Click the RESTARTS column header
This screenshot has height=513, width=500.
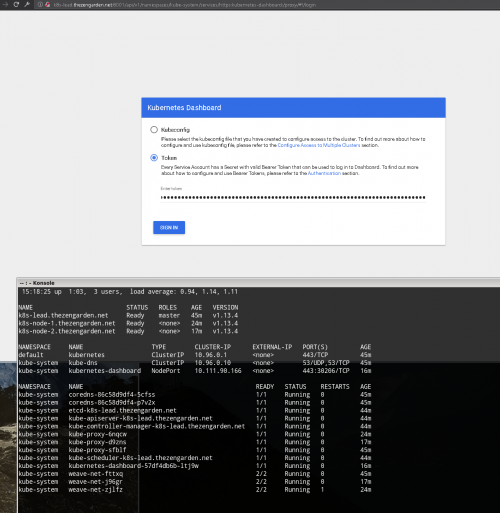click(x=335, y=387)
